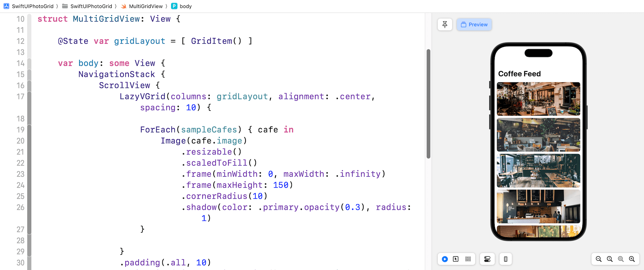
Task: Zoom preview to 100% actual size
Action: [609, 259]
